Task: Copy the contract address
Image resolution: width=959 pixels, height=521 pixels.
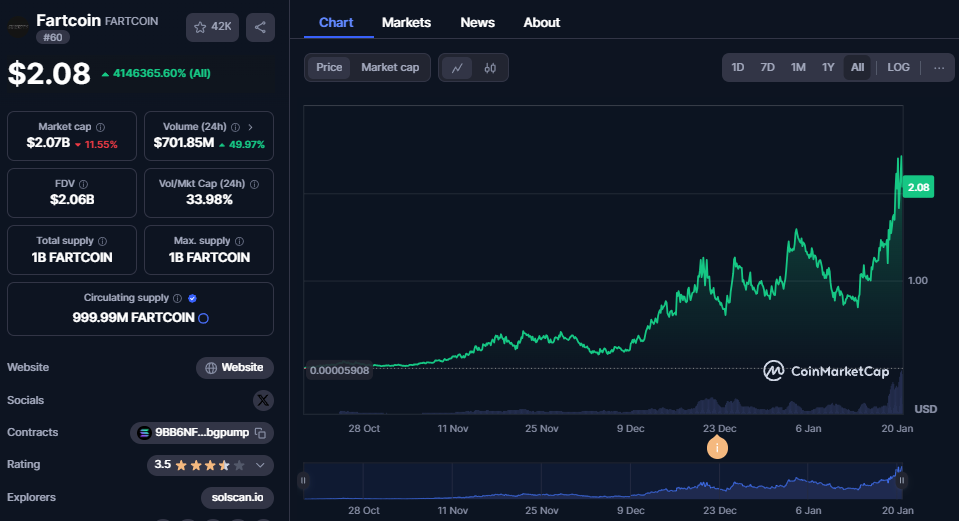Action: 261,433
